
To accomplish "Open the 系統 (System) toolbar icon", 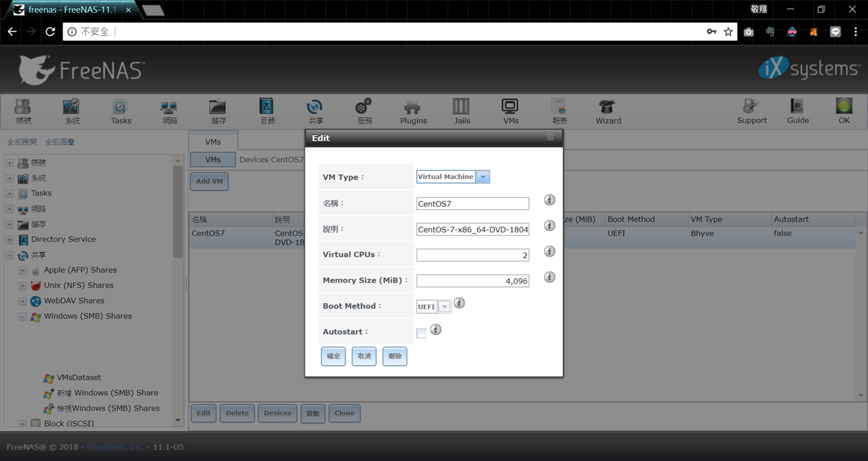I will pyautogui.click(x=72, y=111).
